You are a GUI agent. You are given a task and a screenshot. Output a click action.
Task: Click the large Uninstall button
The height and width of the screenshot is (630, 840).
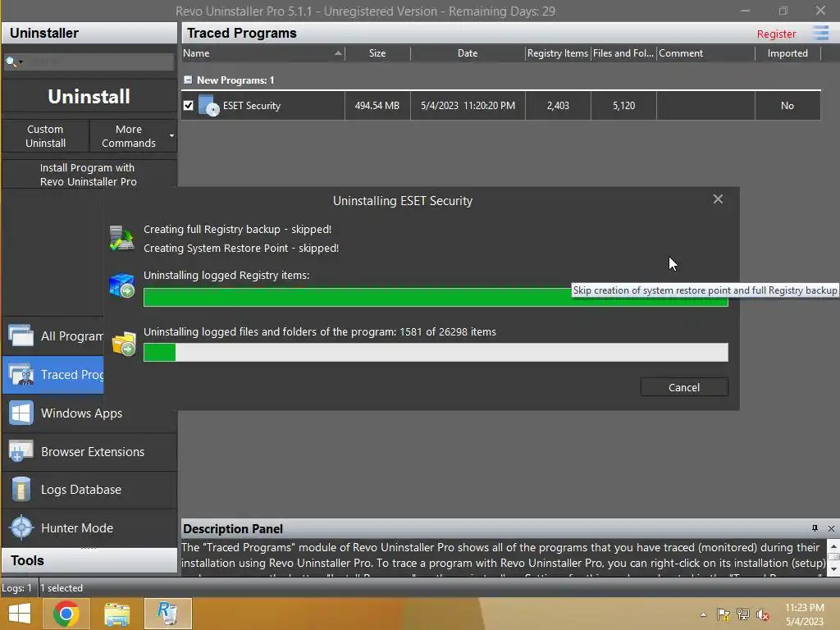pyautogui.click(x=89, y=97)
